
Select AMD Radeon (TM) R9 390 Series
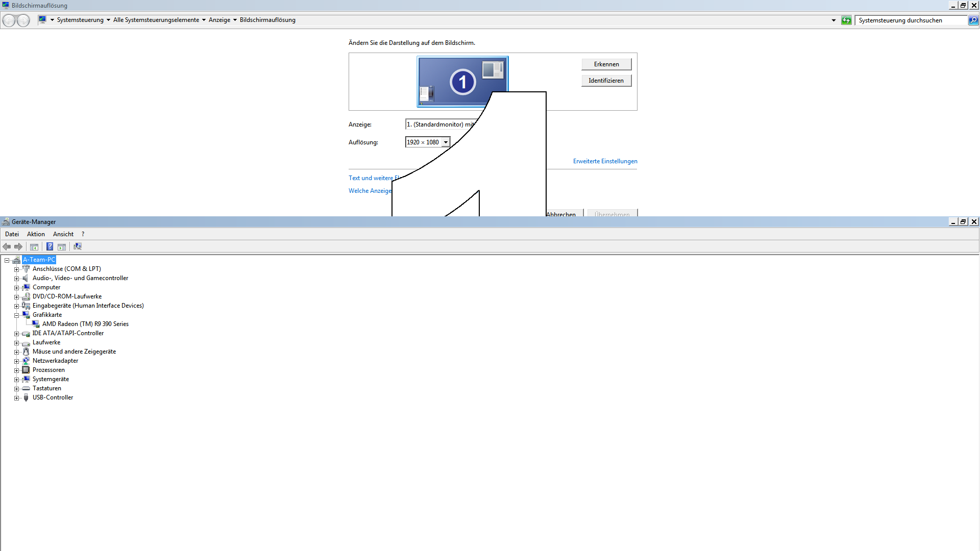[x=85, y=324]
